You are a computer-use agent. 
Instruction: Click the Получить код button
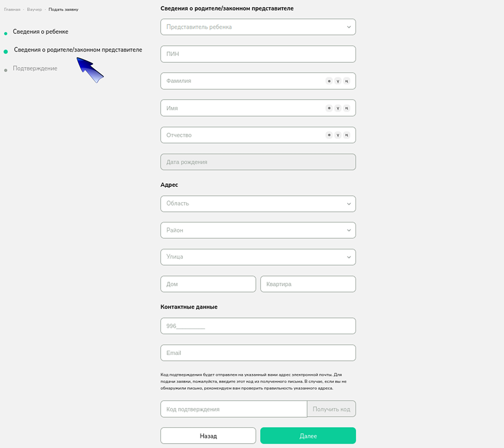[x=331, y=409]
